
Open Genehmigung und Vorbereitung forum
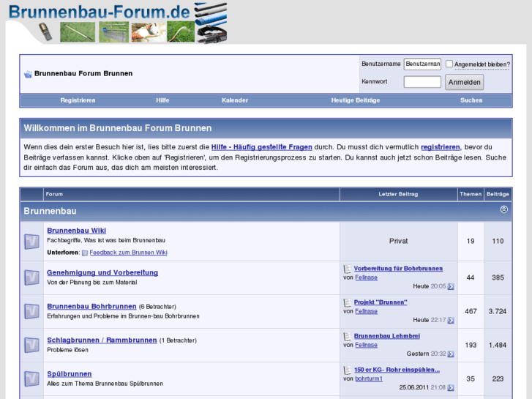pyautogui.click(x=102, y=272)
